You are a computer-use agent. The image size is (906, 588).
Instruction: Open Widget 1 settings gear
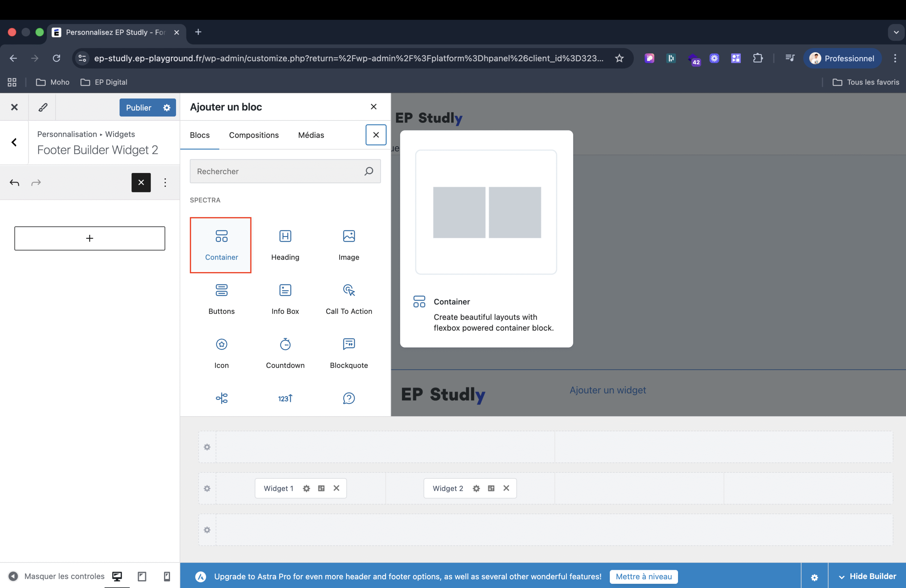[307, 488]
